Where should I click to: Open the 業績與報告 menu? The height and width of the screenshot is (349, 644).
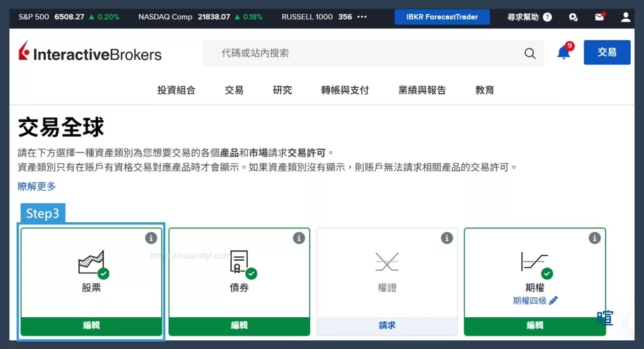coord(422,90)
